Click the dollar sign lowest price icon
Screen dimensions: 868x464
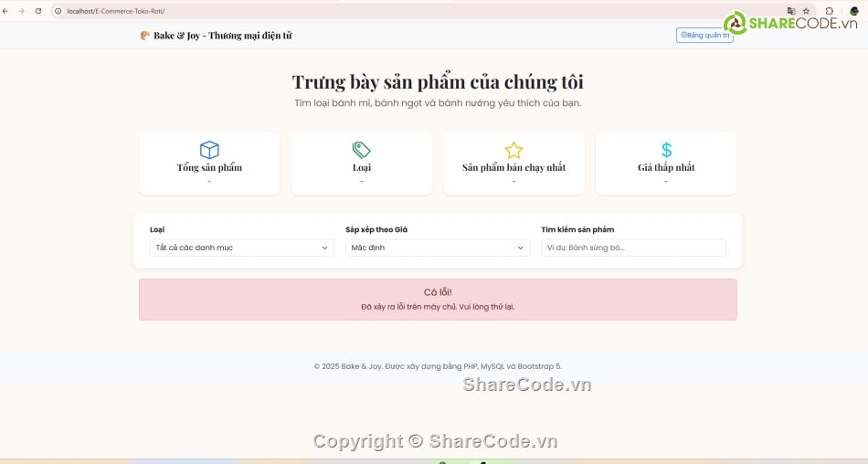(x=666, y=150)
